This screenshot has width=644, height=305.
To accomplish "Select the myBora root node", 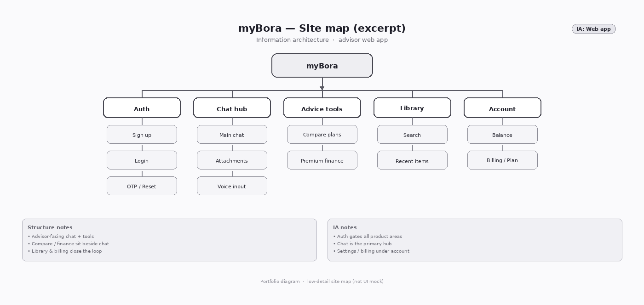I will [322, 66].
